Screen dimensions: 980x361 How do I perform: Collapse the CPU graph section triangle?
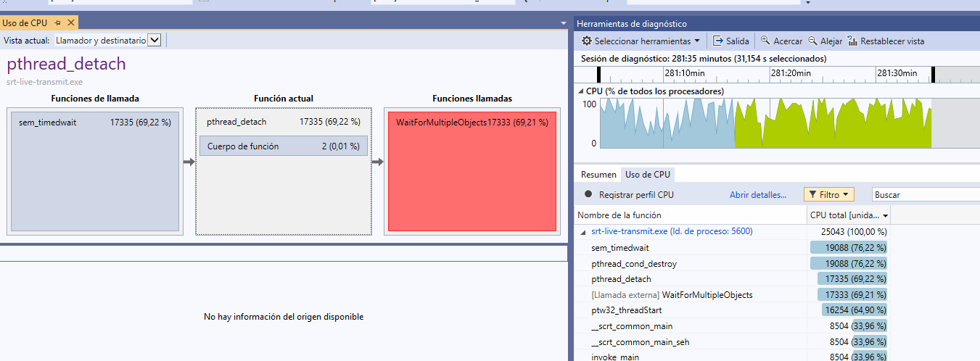tap(580, 92)
